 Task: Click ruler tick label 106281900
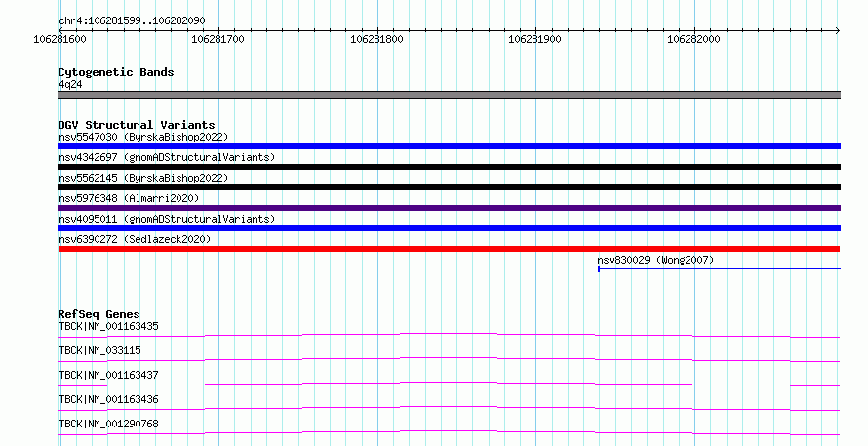(534, 39)
